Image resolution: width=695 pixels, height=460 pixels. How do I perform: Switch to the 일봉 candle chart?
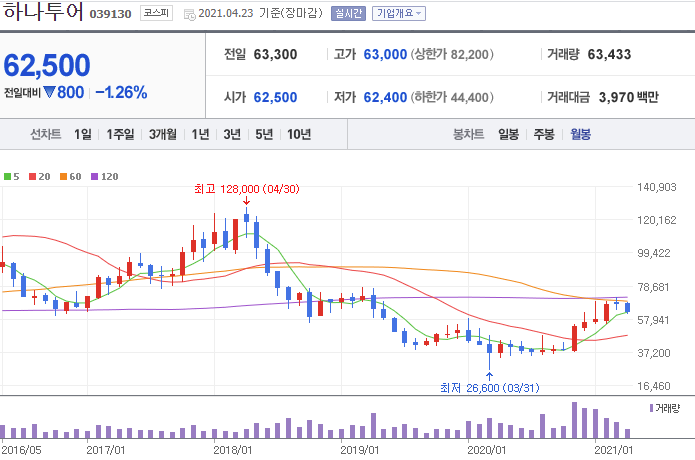508,134
